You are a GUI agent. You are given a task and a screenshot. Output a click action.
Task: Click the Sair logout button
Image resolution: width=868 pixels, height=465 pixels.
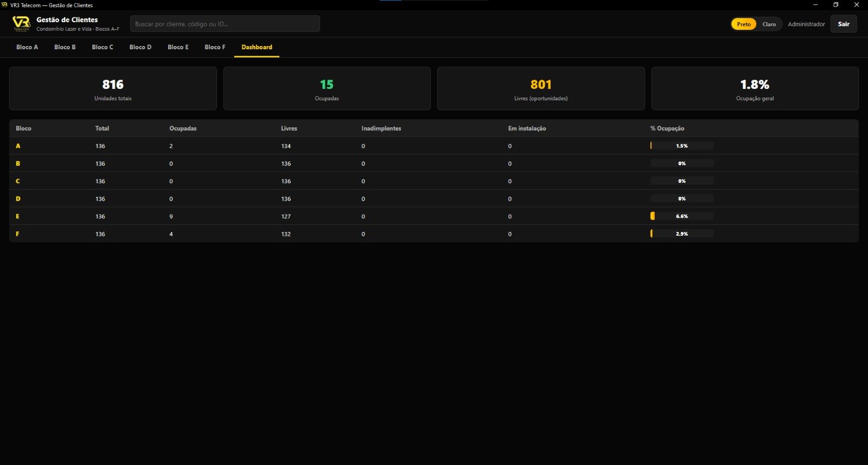tap(844, 24)
